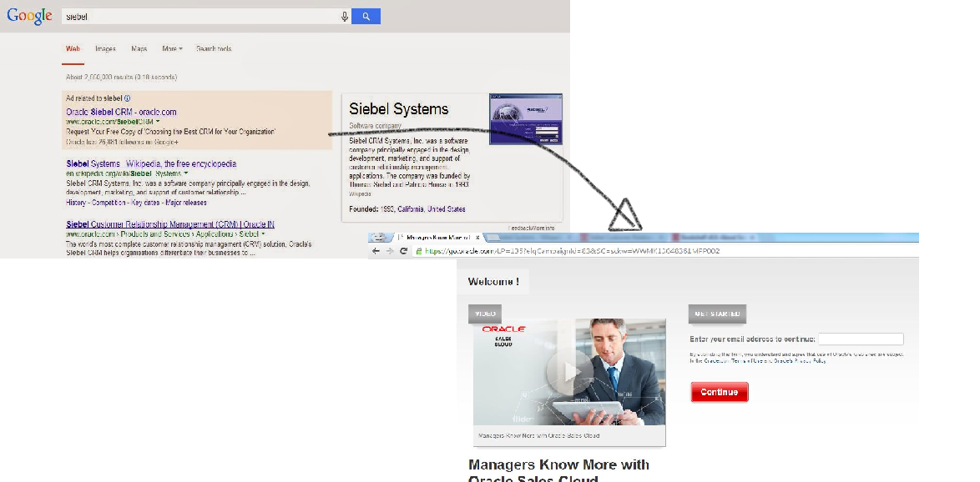Play the Oracle Sales Cloud video
Screen dimensions: 980x482
click(569, 372)
